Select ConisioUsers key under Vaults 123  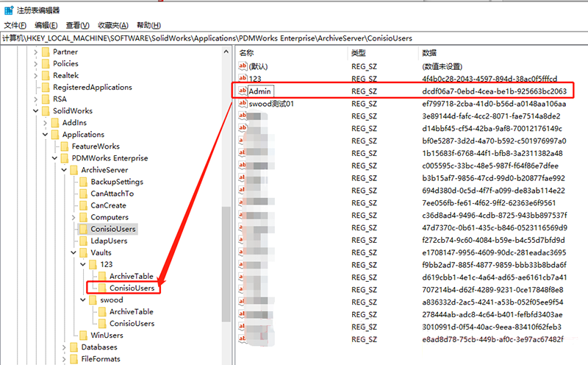[x=132, y=288]
